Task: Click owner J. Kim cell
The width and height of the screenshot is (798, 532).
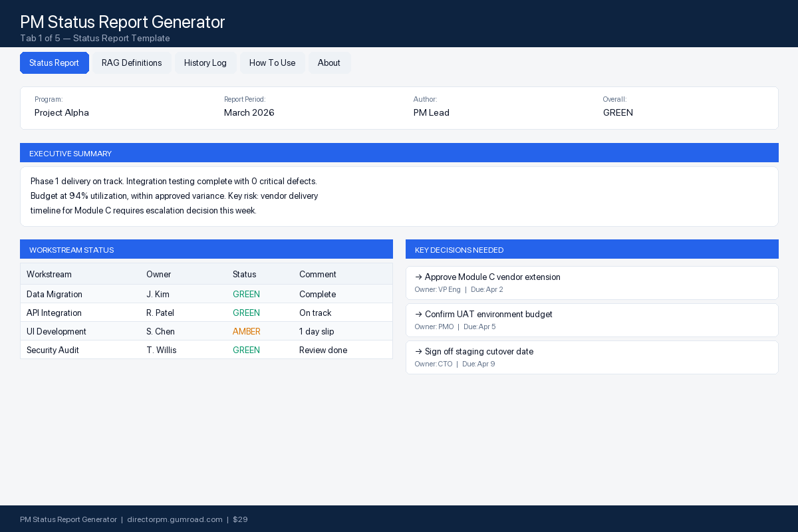Action: point(158,294)
